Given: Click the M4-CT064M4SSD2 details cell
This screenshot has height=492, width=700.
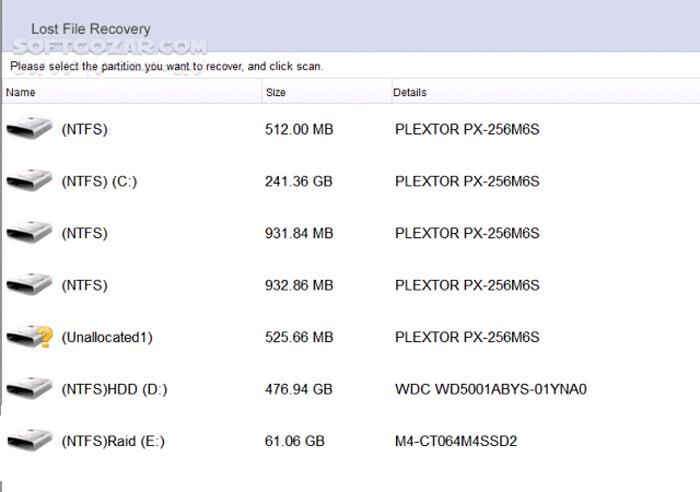Looking at the screenshot, I should 456,441.
